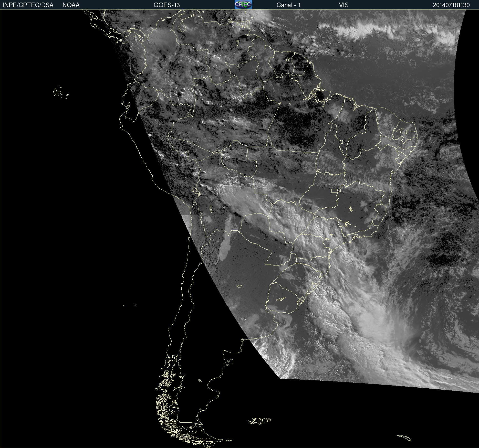479x448 pixels.
Task: Click the GOES-13 satellite name
Action: coord(166,5)
